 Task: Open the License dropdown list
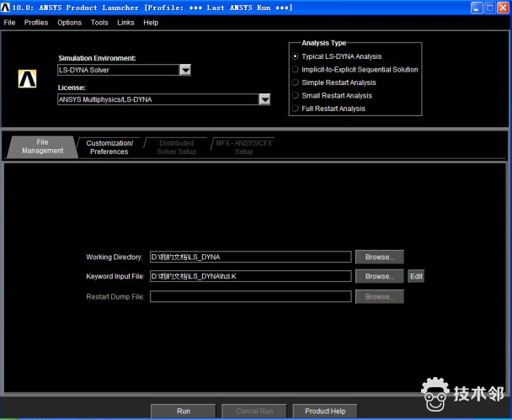click(264, 99)
